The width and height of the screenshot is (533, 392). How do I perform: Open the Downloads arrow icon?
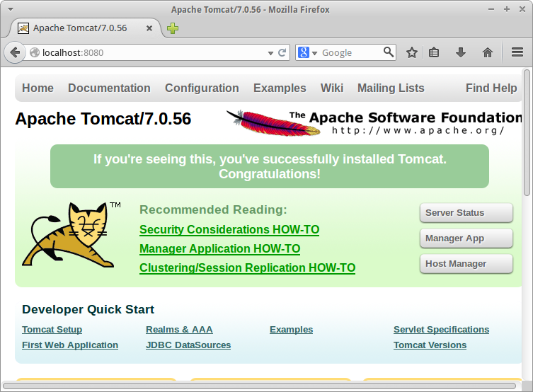click(x=461, y=52)
